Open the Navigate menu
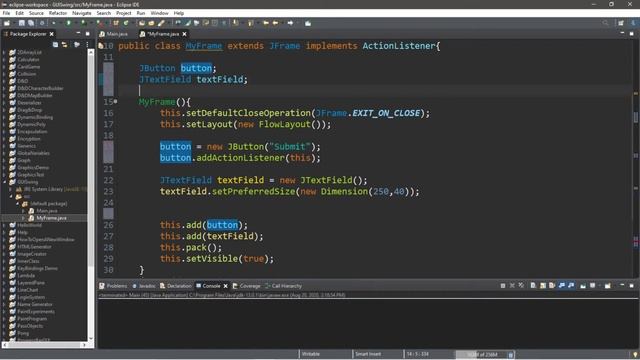640x360 pixels. point(82,13)
